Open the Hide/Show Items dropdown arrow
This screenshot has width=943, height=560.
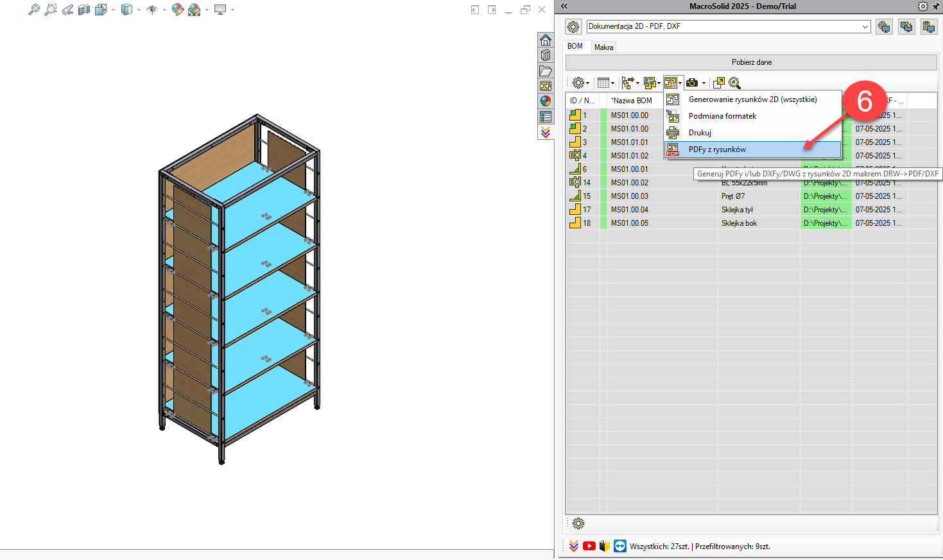(164, 10)
